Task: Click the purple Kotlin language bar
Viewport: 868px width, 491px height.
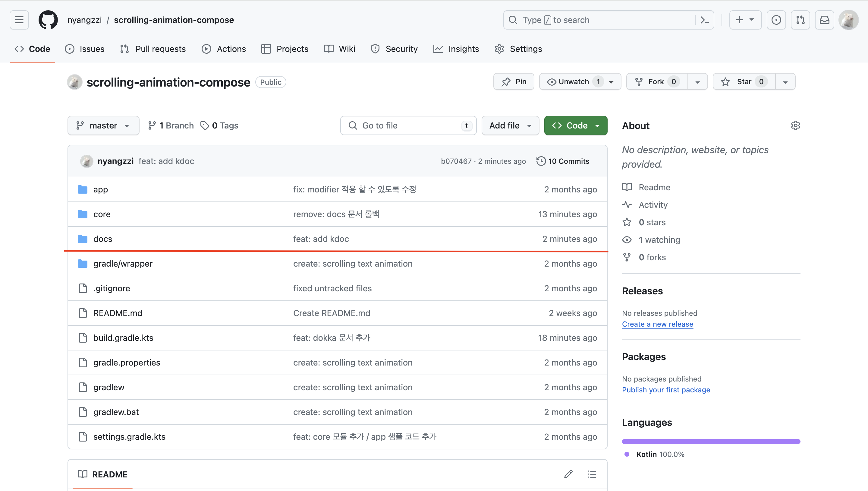Action: coord(711,442)
